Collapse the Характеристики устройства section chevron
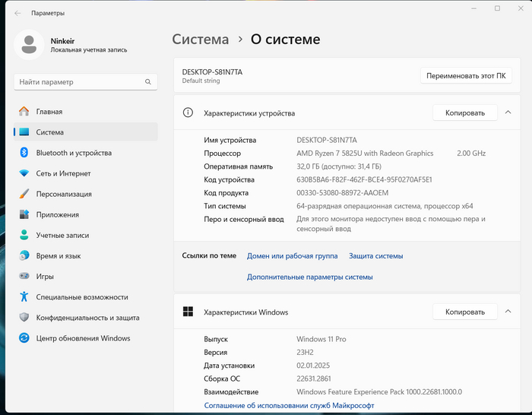Viewport: 532px width, 415px height. [508, 112]
